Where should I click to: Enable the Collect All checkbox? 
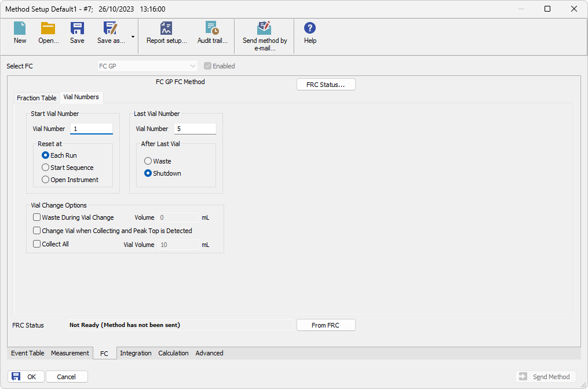click(x=36, y=244)
